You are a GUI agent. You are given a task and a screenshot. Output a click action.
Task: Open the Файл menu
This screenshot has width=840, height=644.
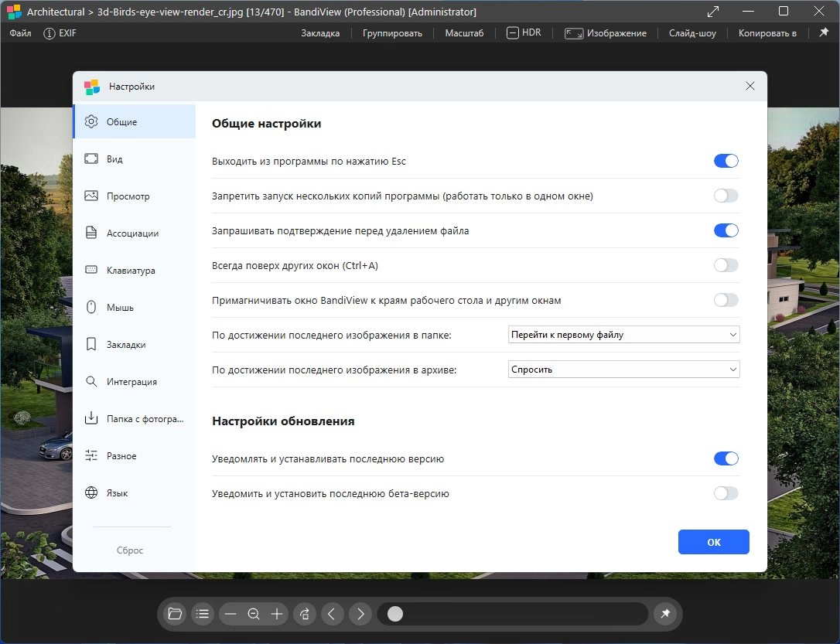pyautogui.click(x=20, y=33)
